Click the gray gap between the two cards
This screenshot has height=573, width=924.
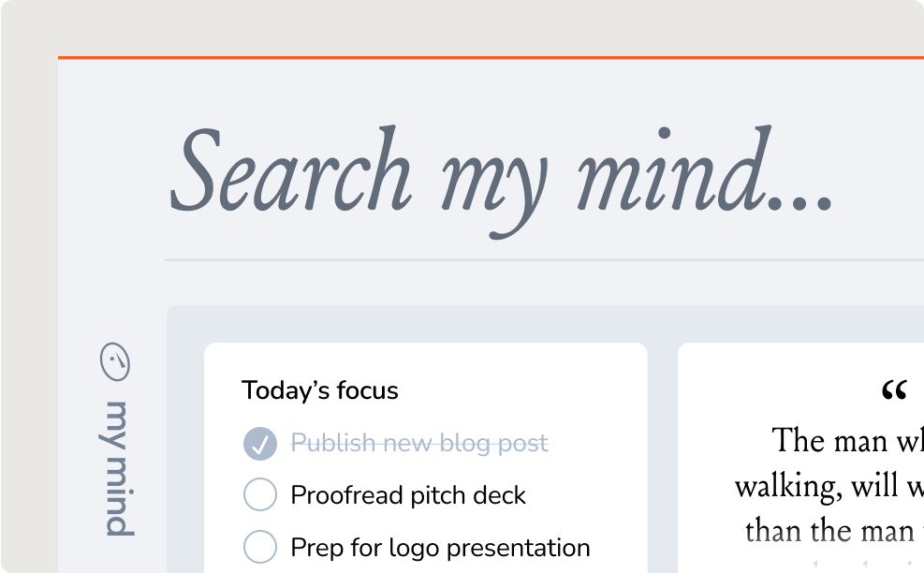[x=662, y=449]
